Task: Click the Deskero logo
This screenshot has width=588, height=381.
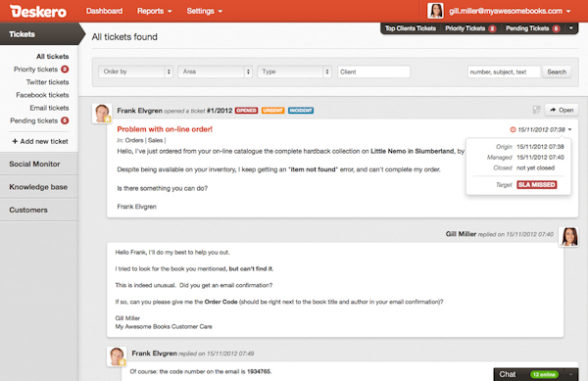Action: coord(38,11)
